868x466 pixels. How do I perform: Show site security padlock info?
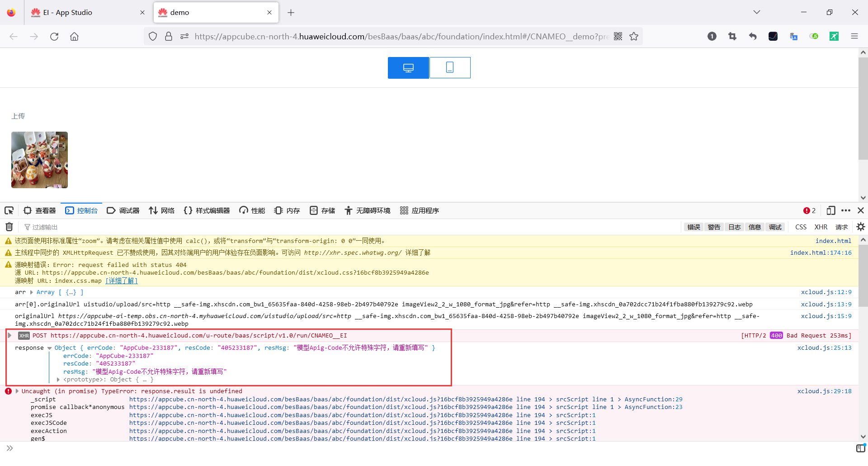coord(169,37)
